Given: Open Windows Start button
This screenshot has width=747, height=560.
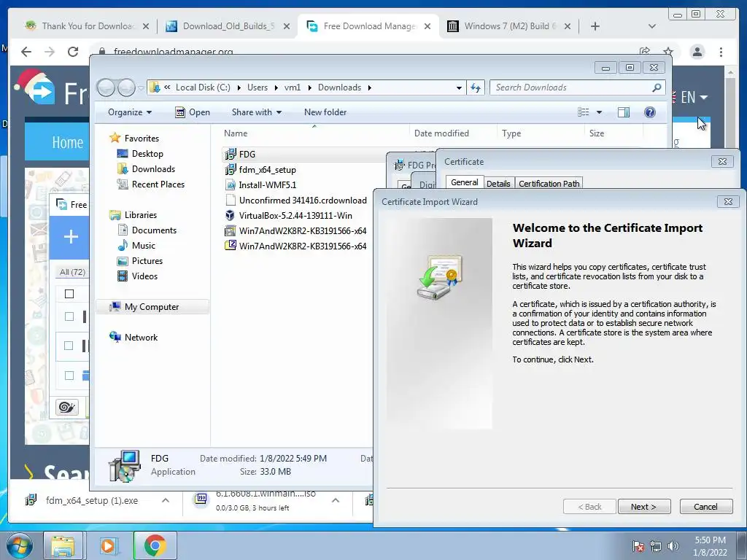Looking at the screenshot, I should tap(20, 545).
